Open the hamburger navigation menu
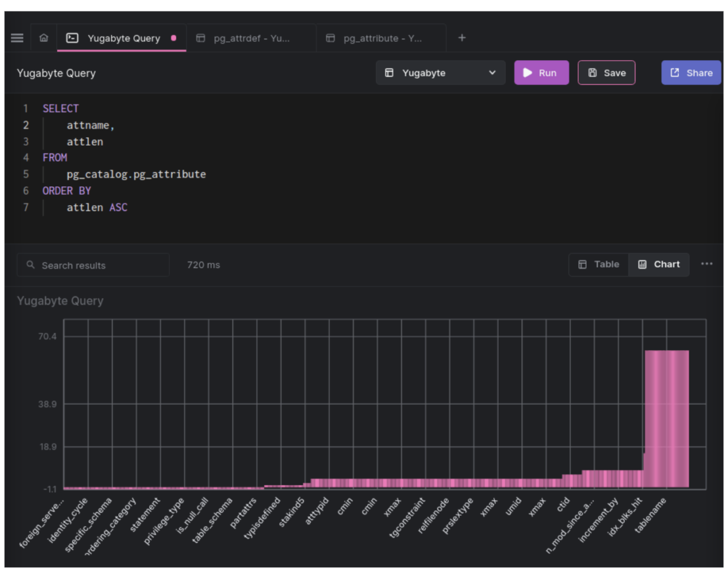The height and width of the screenshot is (569, 728). click(17, 38)
